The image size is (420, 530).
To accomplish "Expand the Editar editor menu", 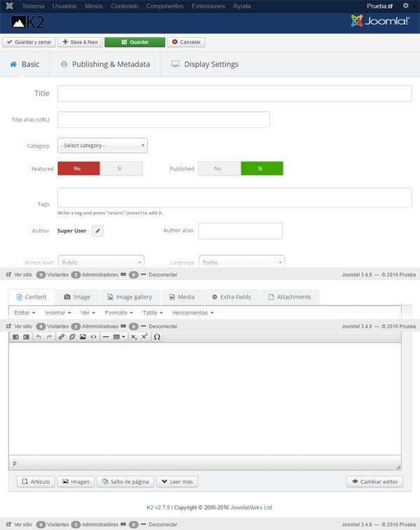I will 24,313.
